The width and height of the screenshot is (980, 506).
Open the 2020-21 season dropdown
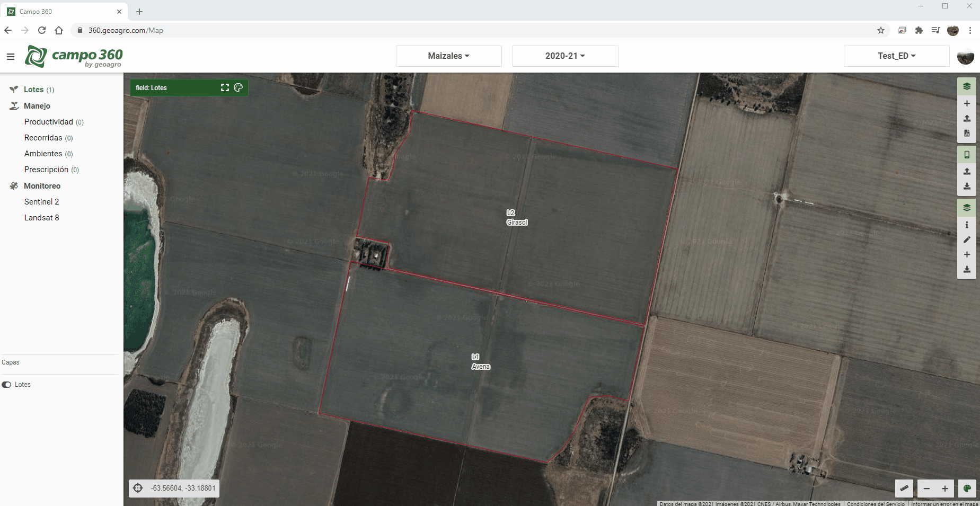566,56
